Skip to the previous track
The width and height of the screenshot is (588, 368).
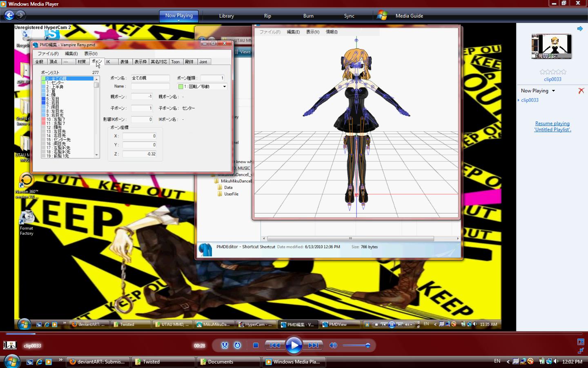coord(274,345)
